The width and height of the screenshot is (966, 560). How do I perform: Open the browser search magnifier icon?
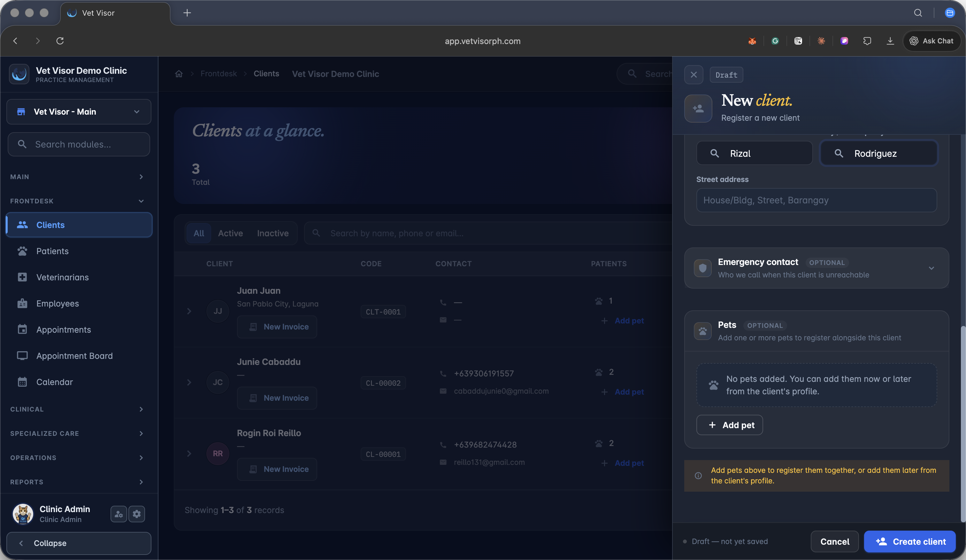coord(918,13)
